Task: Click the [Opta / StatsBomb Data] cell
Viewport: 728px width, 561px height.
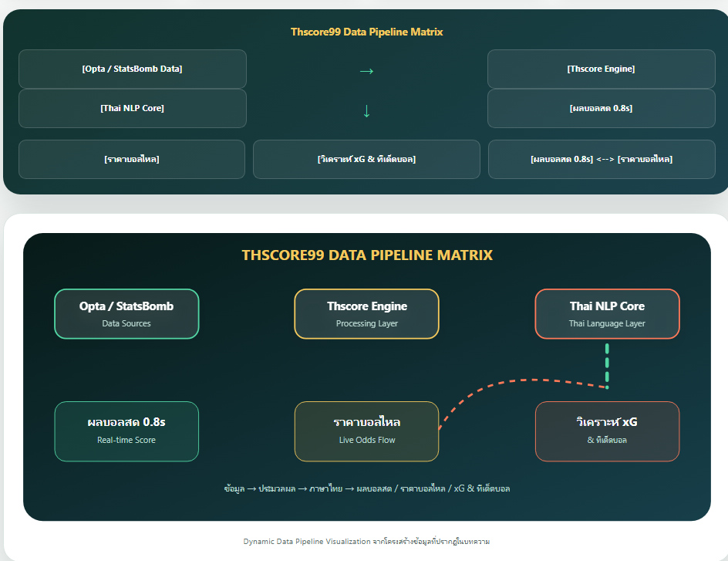Action: [x=133, y=69]
